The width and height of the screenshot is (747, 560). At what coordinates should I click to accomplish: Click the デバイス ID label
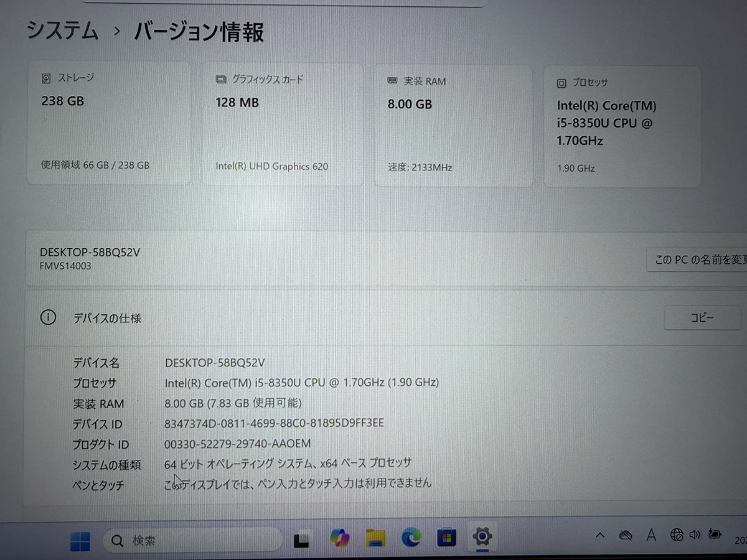pos(97,424)
